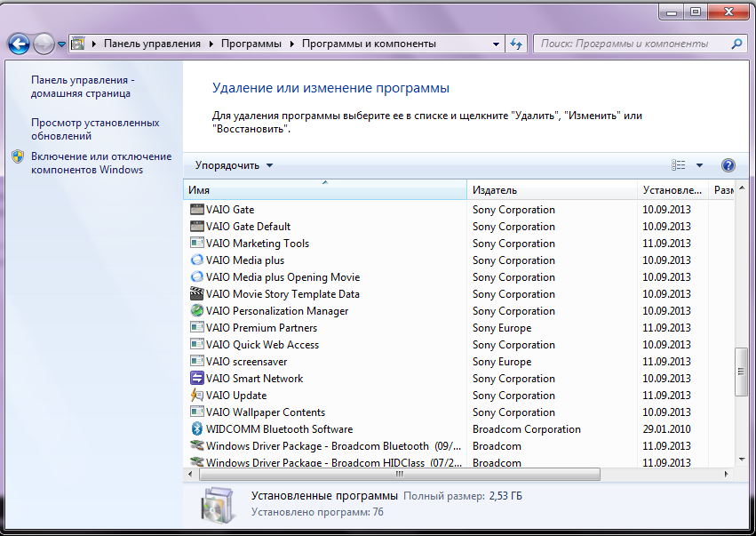Click the vertical scrollbar thumb

pos(742,372)
